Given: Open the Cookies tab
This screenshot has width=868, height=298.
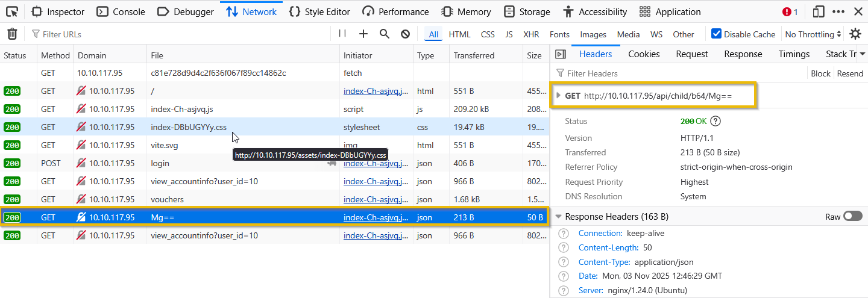Looking at the screenshot, I should [x=644, y=54].
